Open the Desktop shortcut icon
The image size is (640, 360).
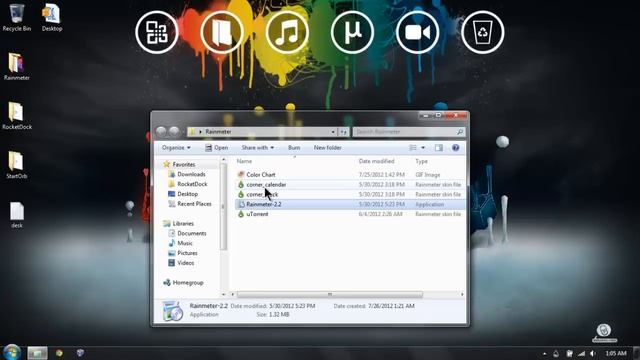52,18
